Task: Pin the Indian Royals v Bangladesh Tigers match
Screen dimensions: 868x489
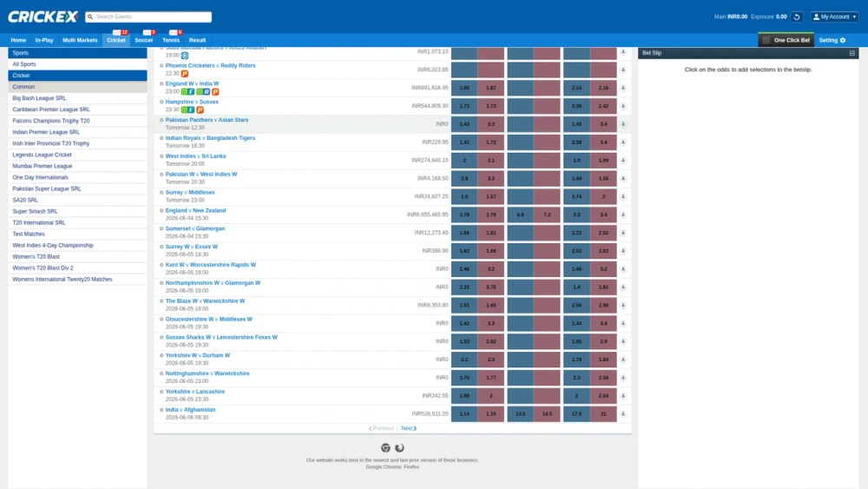Action: pyautogui.click(x=622, y=142)
